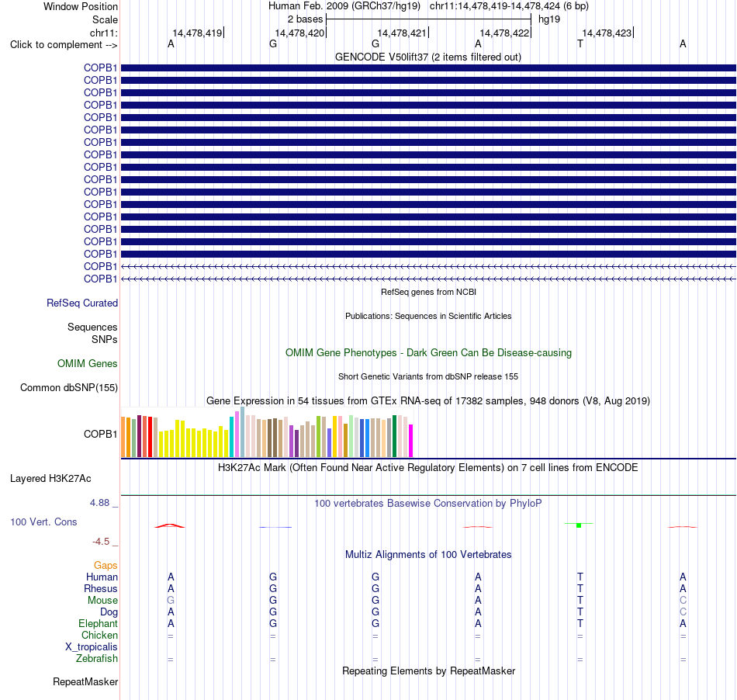
Task: Click the RefSeq Curated track label
Action: tap(81, 303)
